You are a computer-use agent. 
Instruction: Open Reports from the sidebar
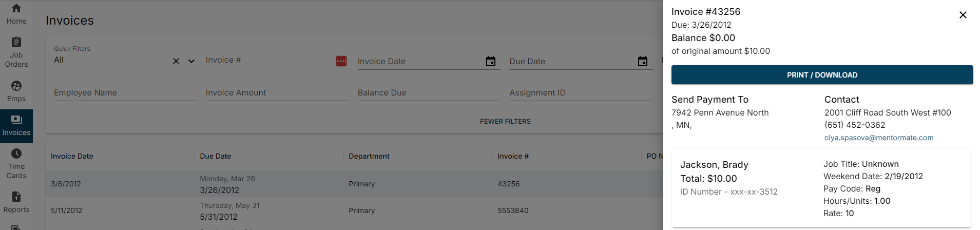click(16, 202)
